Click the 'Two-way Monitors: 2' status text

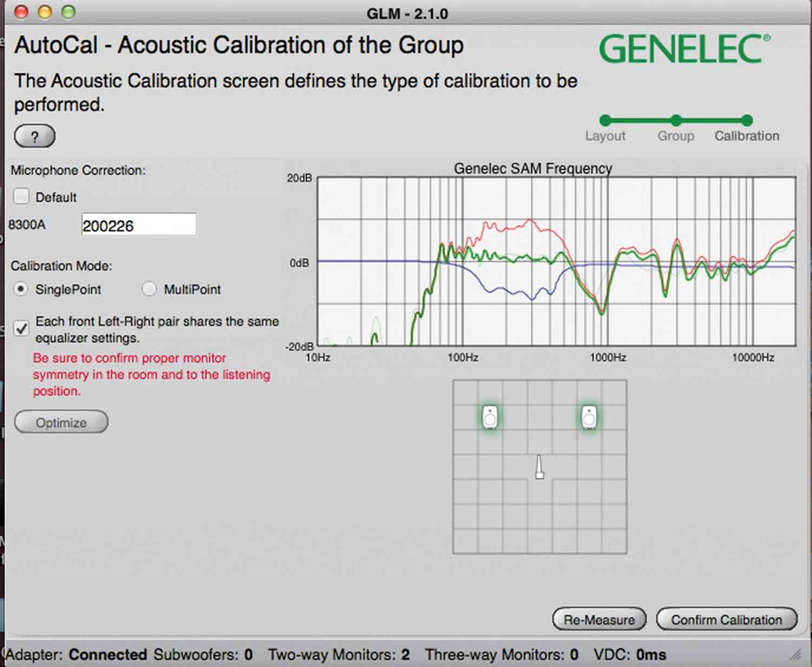point(339,655)
